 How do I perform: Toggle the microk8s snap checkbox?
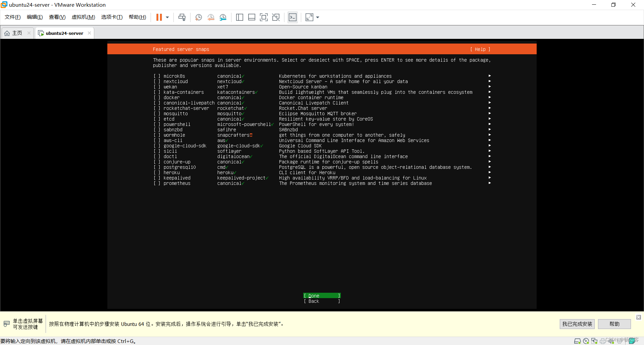pyautogui.click(x=157, y=76)
